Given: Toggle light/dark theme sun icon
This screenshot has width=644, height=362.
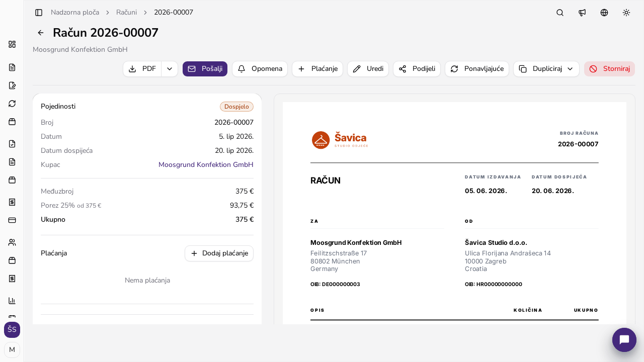Looking at the screenshot, I should [626, 13].
